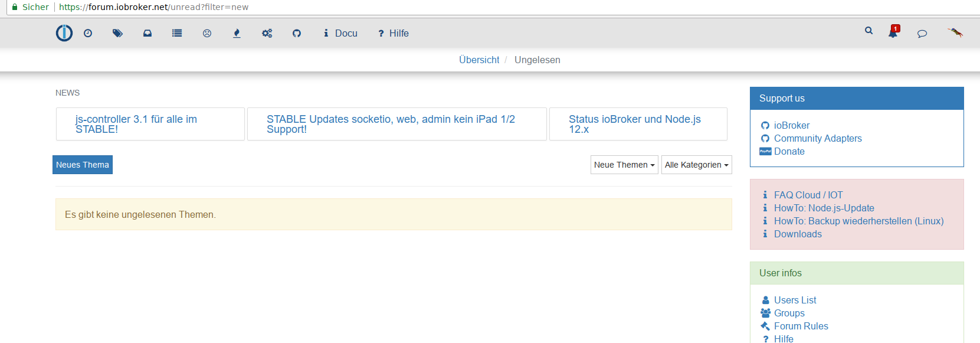Click the ioBroker logo in the navbar
The width and height of the screenshot is (980, 343).
pyautogui.click(x=64, y=33)
